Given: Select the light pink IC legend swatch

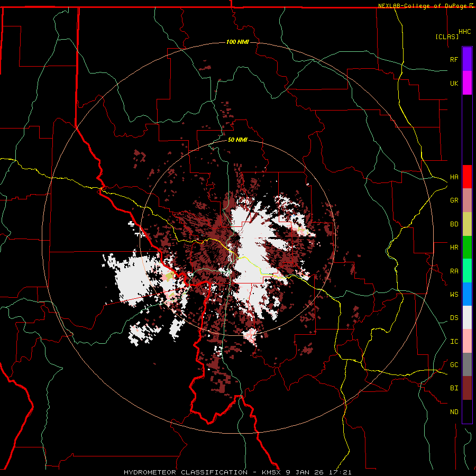Looking at the screenshot, I should coord(467,341).
